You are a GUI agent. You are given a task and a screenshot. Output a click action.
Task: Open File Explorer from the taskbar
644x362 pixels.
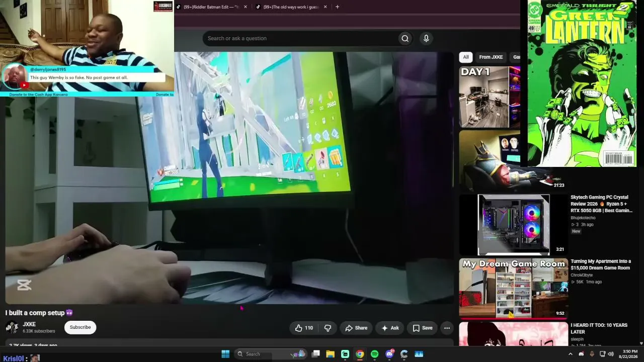(331, 354)
